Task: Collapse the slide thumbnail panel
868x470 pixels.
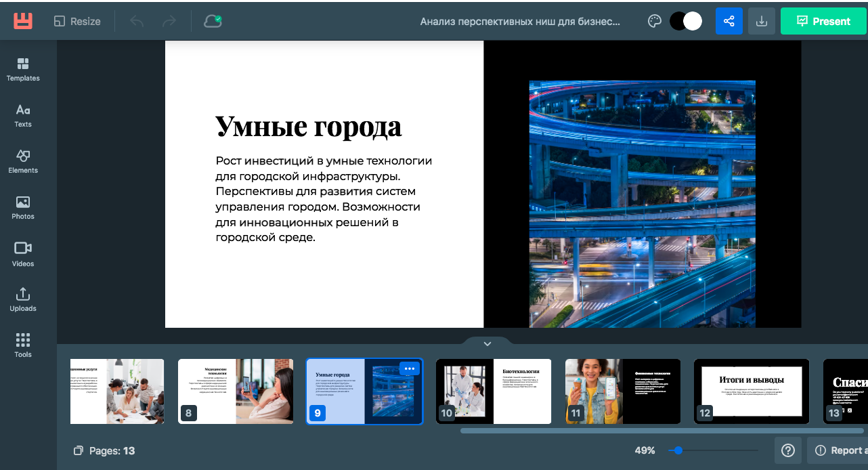Action: (487, 343)
